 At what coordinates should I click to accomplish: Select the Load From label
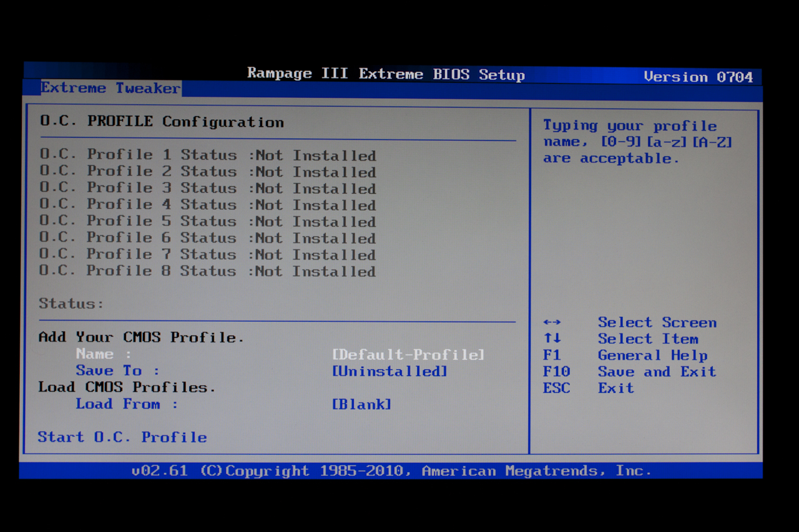tap(127, 404)
